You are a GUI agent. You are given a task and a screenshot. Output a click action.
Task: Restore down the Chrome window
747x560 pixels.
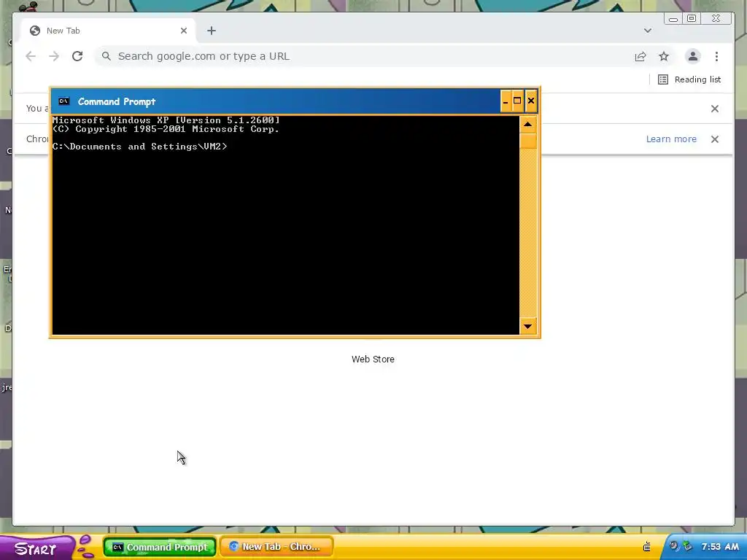coord(692,18)
